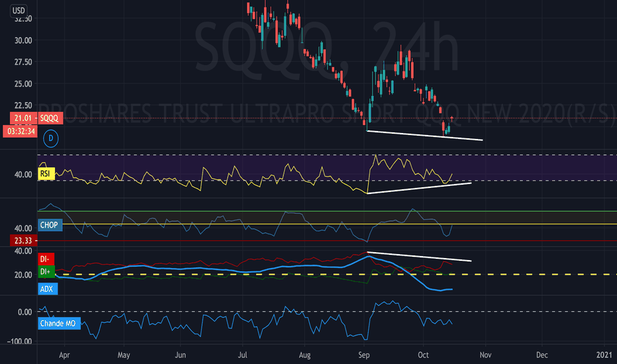Click the countdown timer 03:32:34
617x364 pixels.
pos(20,132)
